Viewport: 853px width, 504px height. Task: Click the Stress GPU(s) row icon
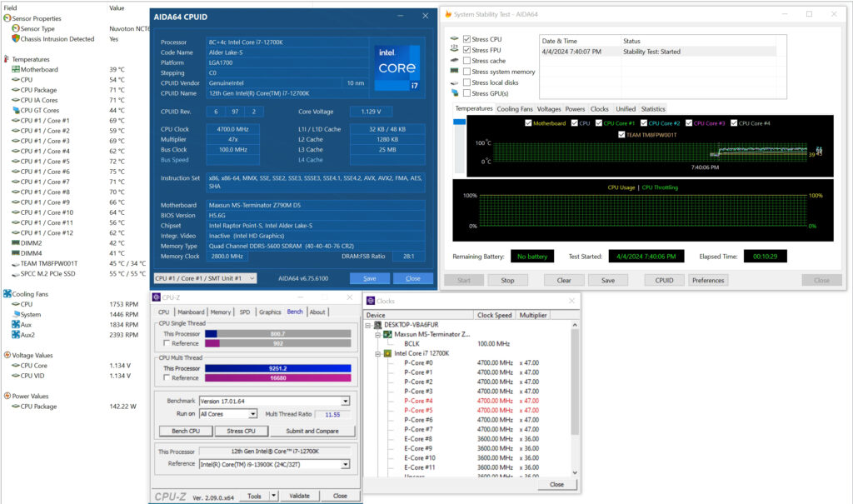(455, 93)
